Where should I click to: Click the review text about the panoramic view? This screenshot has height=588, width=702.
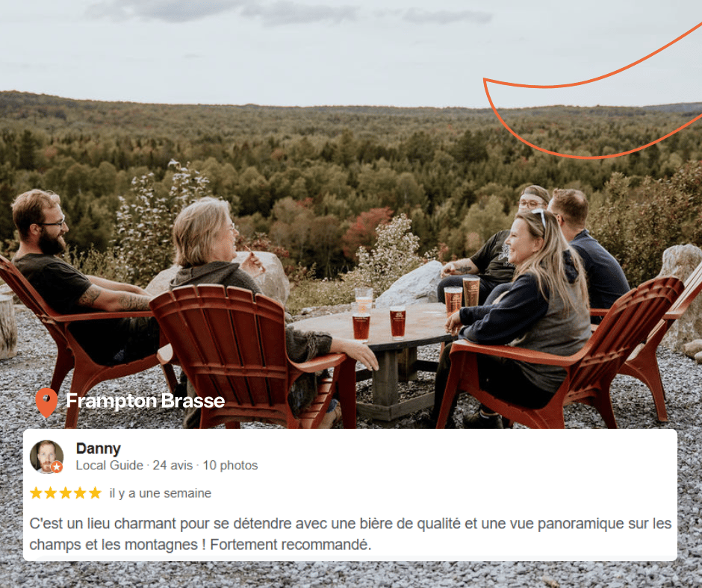tap(350, 534)
